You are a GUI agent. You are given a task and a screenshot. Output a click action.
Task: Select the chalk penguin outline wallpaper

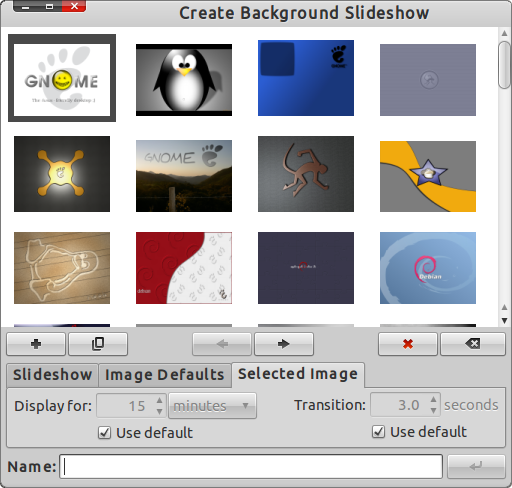click(x=62, y=268)
